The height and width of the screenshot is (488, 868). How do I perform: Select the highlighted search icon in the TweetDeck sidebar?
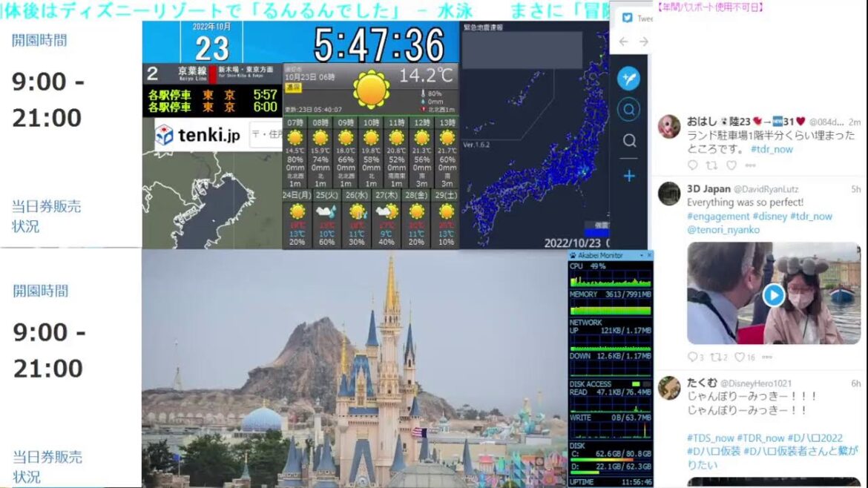[x=629, y=107]
